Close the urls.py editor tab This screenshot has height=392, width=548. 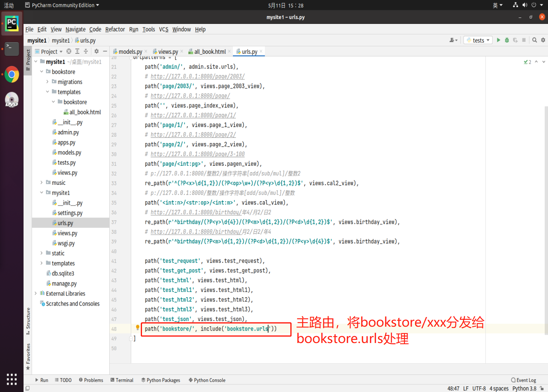(261, 51)
